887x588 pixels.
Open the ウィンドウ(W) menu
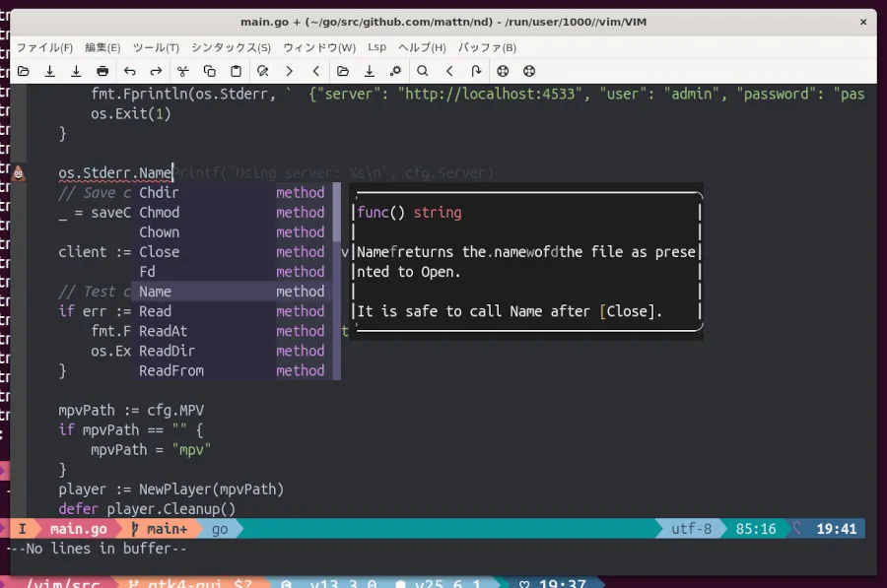tap(319, 47)
